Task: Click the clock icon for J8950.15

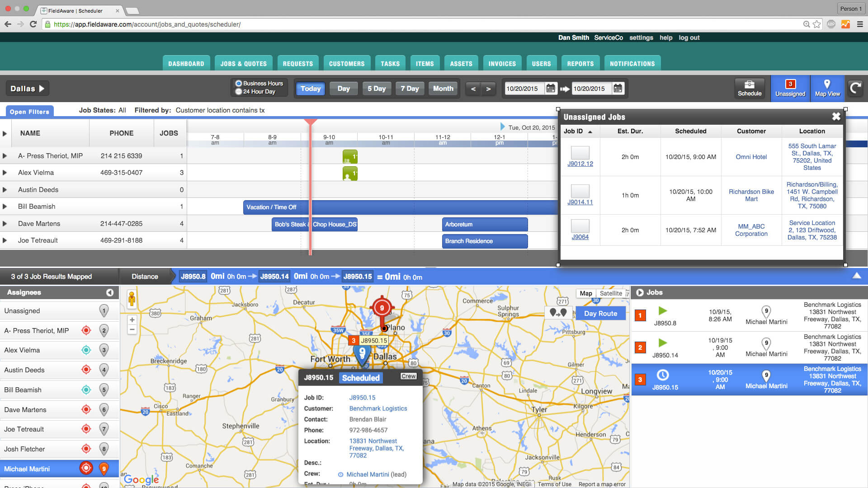Action: point(663,375)
